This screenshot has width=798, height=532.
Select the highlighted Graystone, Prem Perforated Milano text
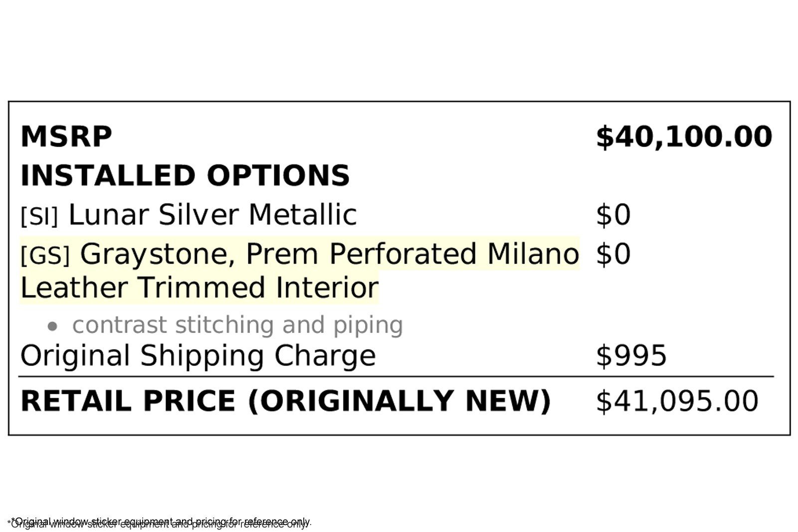329,254
